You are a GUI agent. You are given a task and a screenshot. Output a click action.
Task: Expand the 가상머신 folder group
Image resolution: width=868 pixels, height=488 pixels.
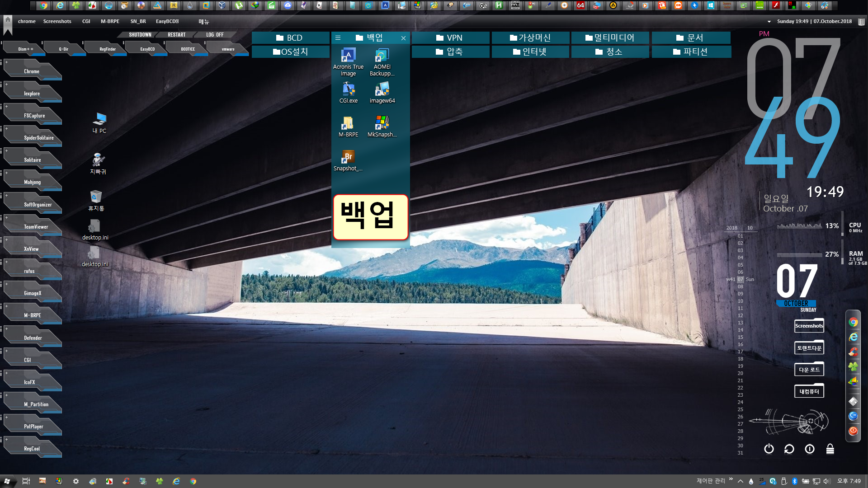(530, 38)
